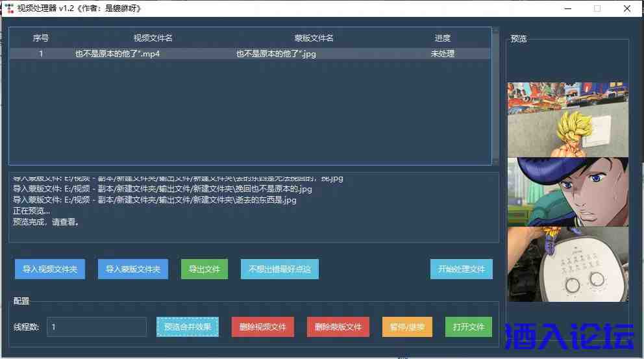Screen dimensions: 644x359
Task: Click the 进度 column header
Action: click(442, 38)
